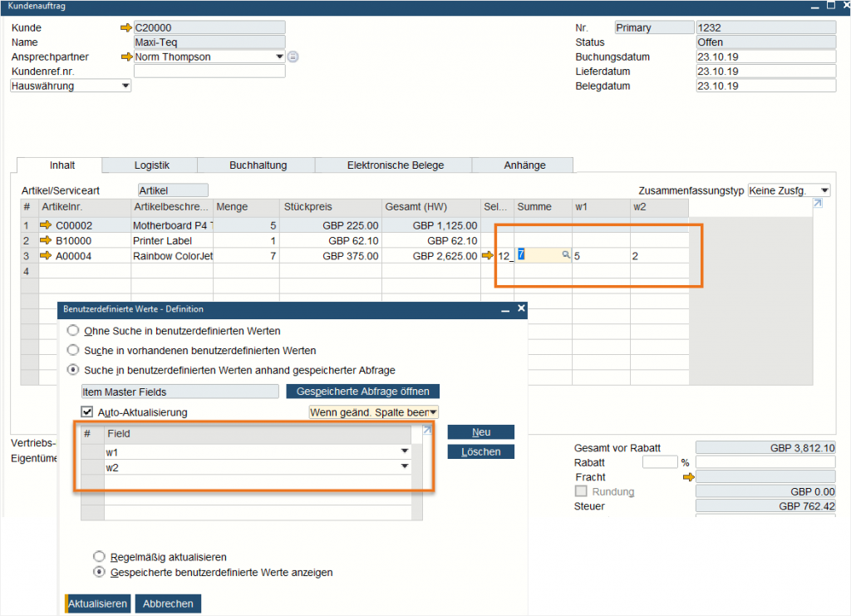Click the link arrow beside Ansprechpartner Norm Thompson

[x=126, y=57]
